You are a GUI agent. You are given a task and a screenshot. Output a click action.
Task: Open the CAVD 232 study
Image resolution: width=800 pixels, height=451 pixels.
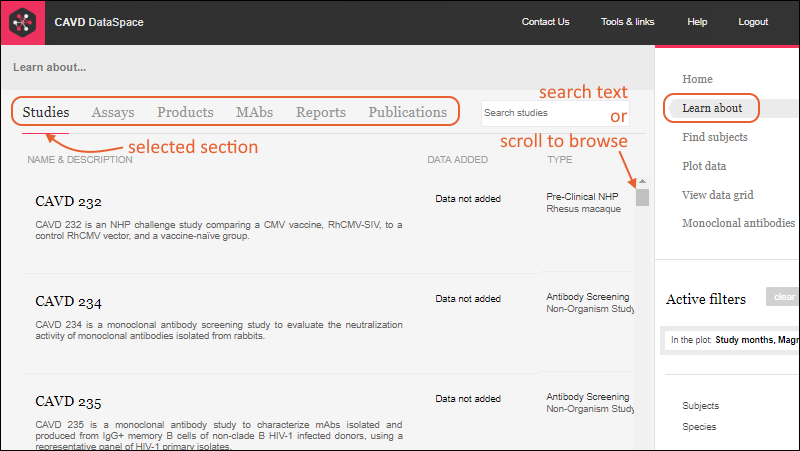coord(68,202)
